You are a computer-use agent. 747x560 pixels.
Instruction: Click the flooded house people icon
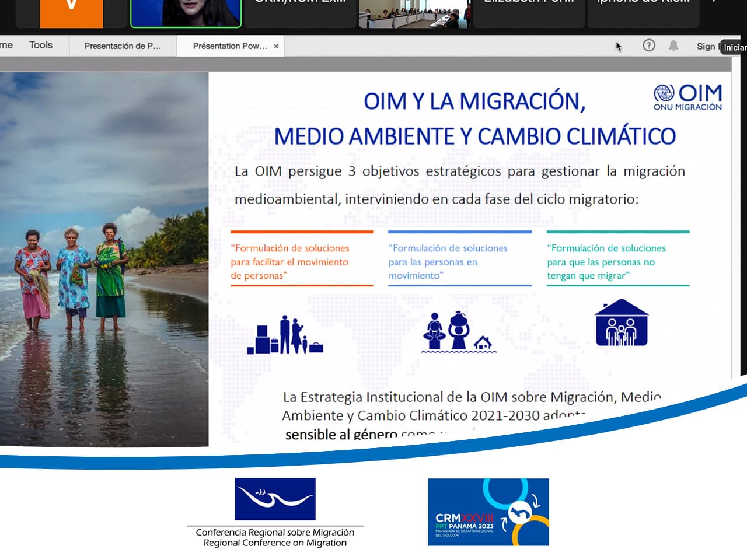[458, 332]
